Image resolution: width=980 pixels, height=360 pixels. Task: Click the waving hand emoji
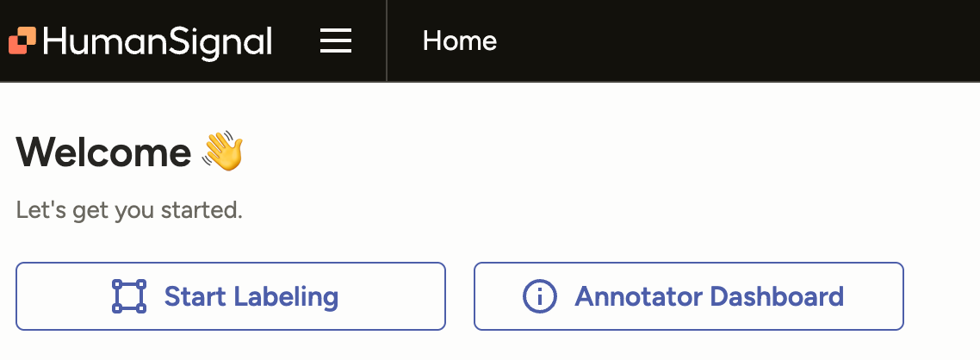(x=223, y=151)
